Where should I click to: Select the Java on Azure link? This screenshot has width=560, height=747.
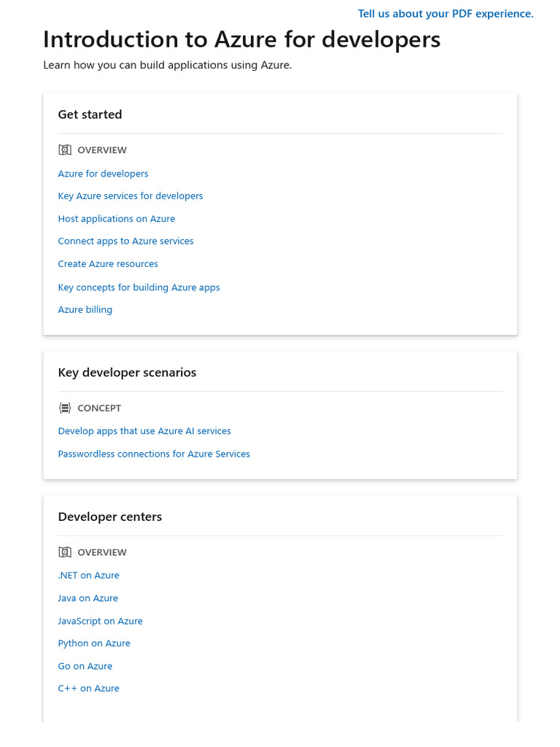pyautogui.click(x=87, y=598)
